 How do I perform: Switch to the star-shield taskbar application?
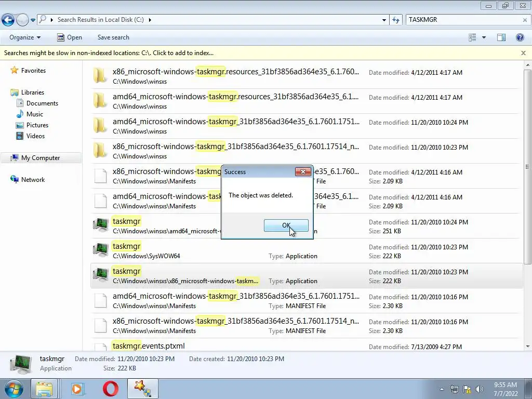143,389
